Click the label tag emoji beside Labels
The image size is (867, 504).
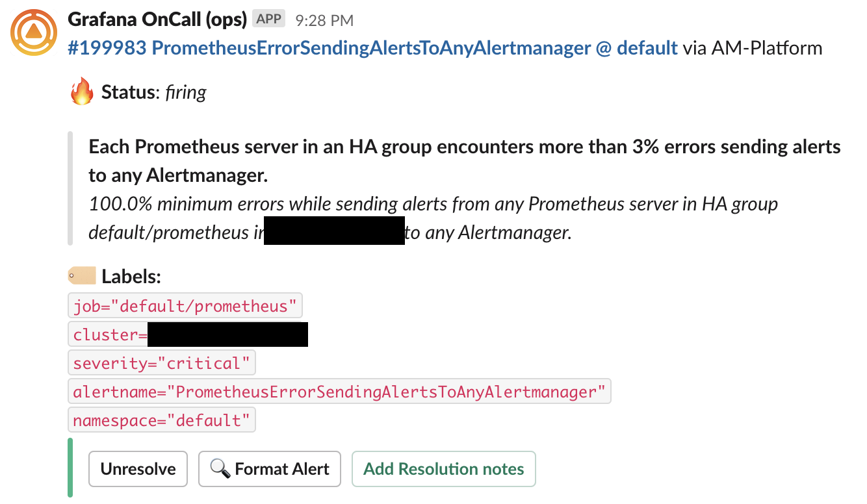point(82,276)
